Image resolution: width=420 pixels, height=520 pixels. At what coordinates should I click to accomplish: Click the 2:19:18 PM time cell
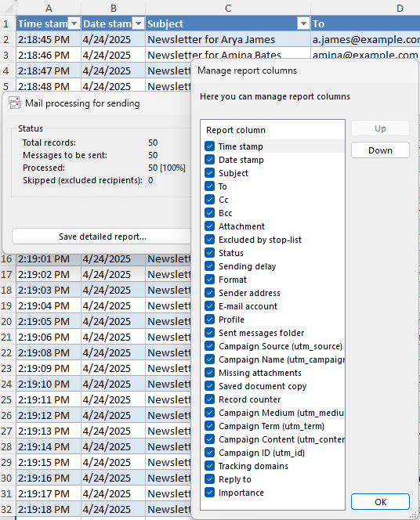(x=49, y=509)
